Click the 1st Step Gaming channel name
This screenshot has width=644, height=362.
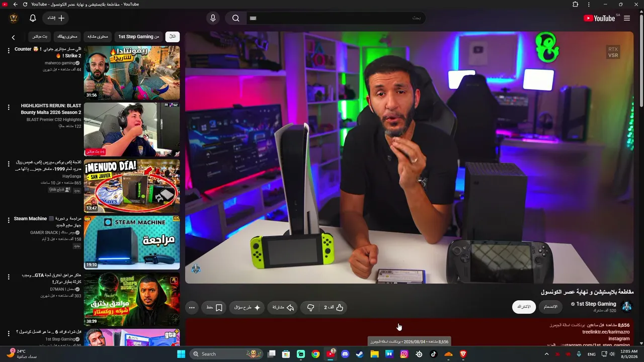596,304
